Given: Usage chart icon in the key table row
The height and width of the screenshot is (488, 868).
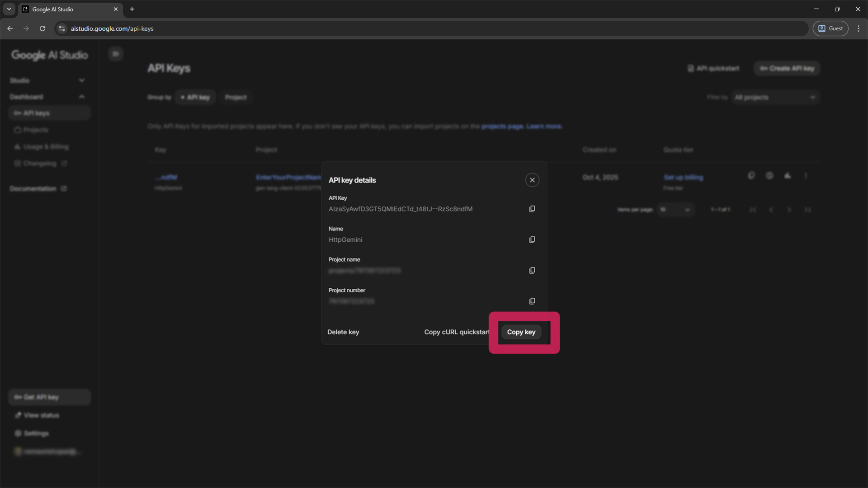Looking at the screenshot, I should pos(788,175).
